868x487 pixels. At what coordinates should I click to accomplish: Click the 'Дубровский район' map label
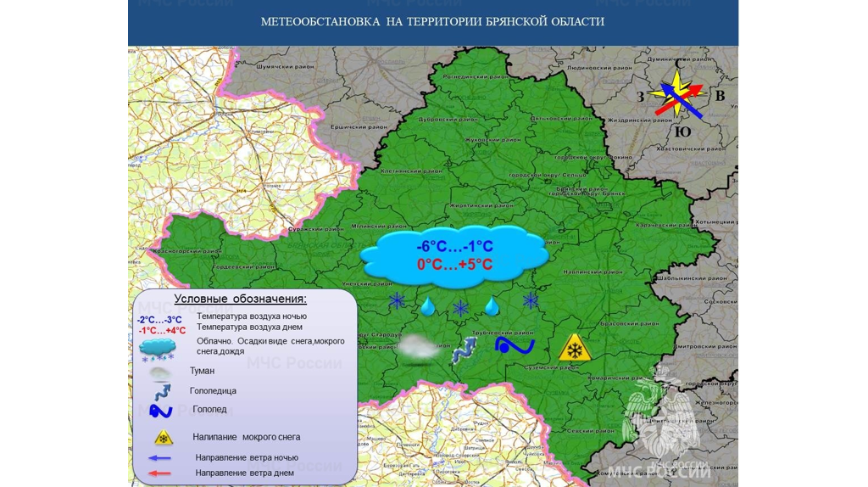pyautogui.click(x=448, y=119)
